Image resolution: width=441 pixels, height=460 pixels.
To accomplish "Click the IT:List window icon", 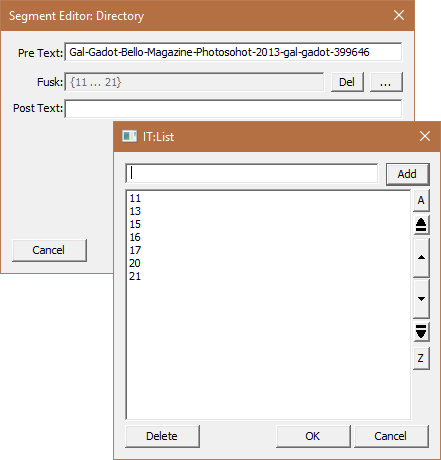I will point(129,136).
